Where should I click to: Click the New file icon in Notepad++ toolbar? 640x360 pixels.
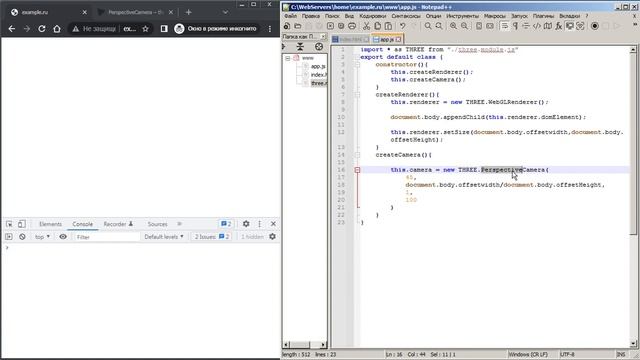287,26
